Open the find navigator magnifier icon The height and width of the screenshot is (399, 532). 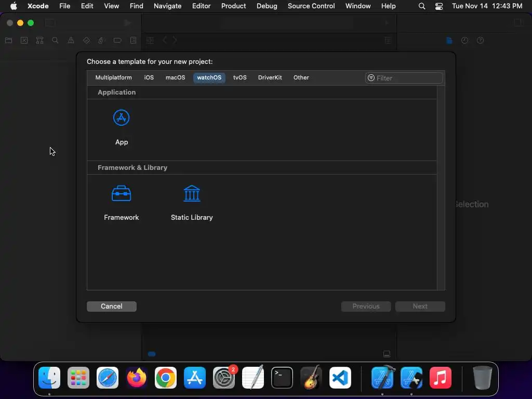(55, 41)
